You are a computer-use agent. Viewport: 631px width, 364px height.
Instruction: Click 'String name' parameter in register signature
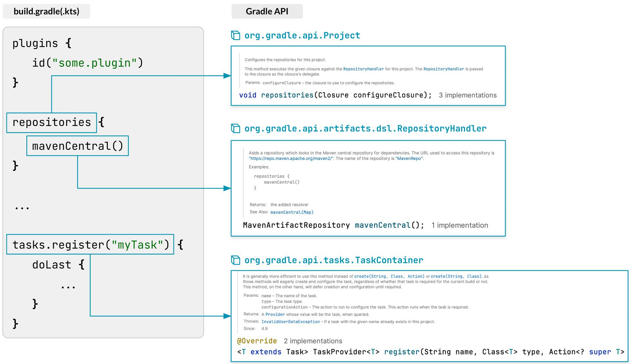[449, 352]
